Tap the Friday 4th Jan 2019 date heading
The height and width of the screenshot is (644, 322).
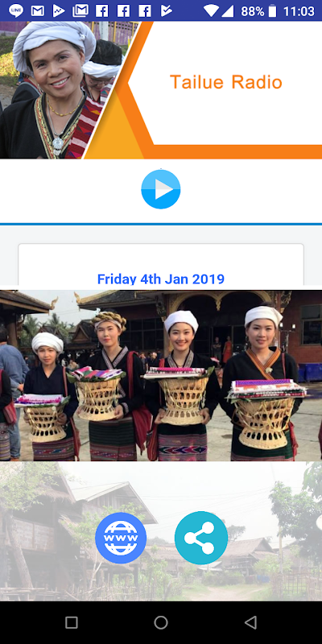pyautogui.click(x=160, y=279)
